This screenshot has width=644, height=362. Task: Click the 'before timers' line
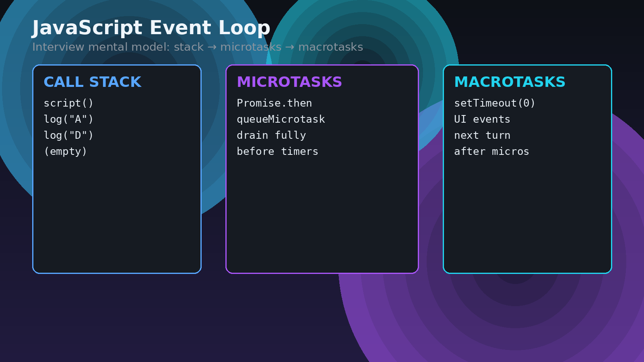coord(278,152)
